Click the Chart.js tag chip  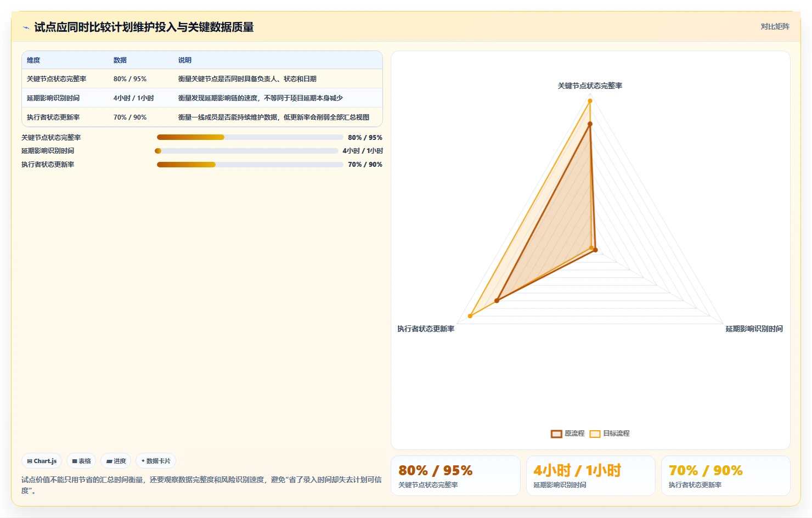(42, 461)
